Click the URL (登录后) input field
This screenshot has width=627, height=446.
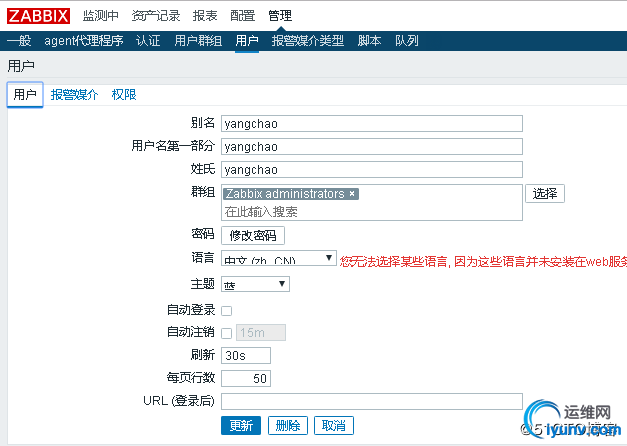point(372,401)
